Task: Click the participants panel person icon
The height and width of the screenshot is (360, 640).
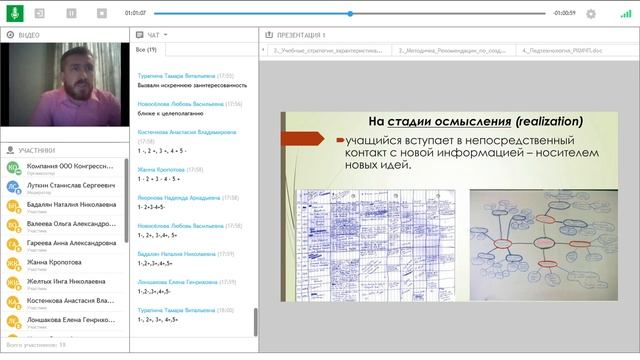Action: tap(11, 150)
